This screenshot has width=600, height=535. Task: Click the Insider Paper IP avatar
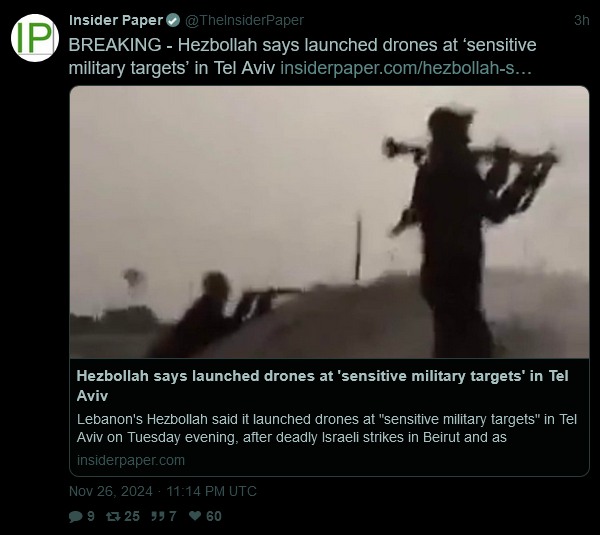pos(35,38)
